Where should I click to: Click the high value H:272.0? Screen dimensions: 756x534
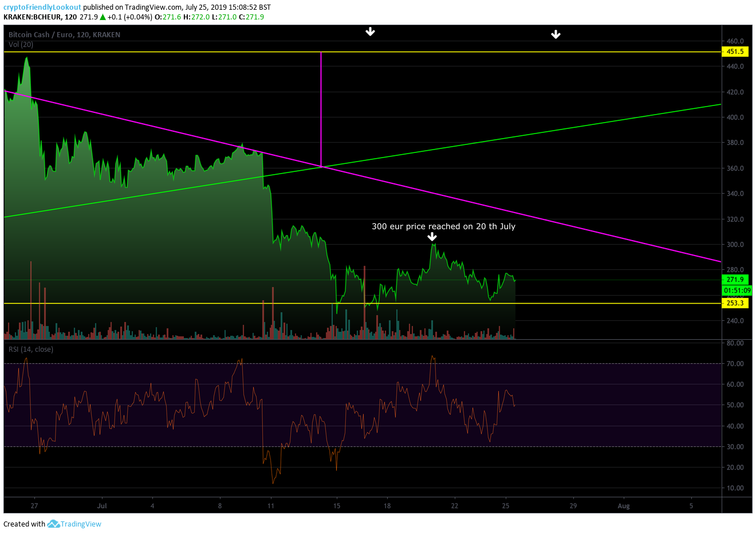tap(196, 17)
